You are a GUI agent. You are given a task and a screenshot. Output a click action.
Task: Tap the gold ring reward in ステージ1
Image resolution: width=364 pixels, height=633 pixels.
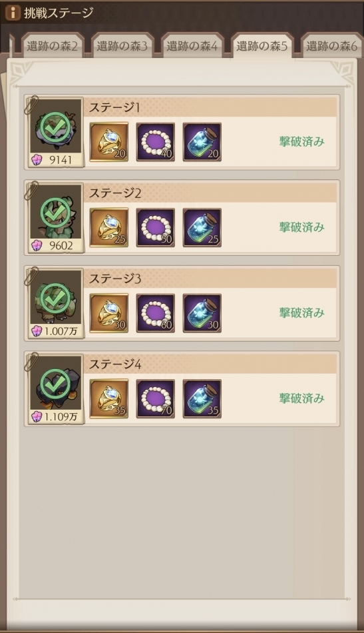[109, 142]
